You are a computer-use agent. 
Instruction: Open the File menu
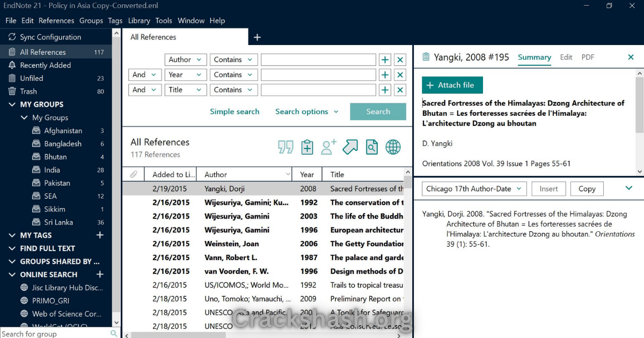11,20
